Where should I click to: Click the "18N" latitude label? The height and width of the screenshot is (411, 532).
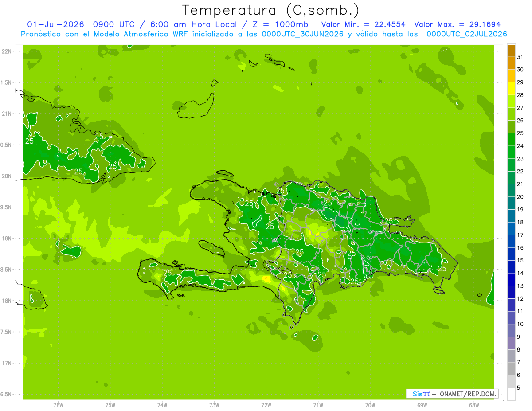(x=7, y=301)
